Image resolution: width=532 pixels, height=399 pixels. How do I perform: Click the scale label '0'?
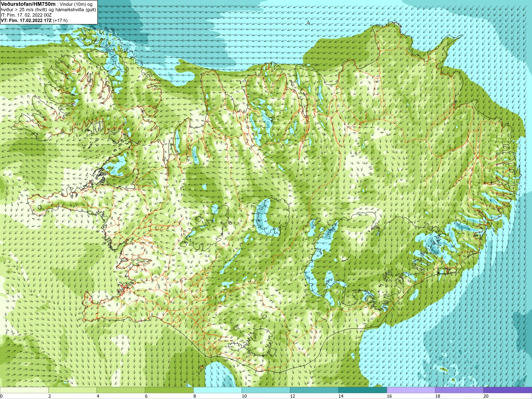pos(2,396)
